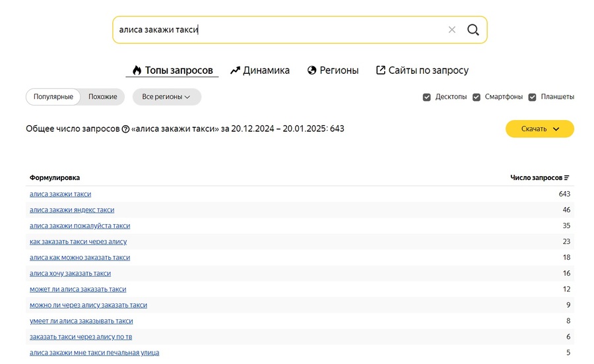
Task: Open the link умеет ли алиса заказывать такси
Action: click(81, 321)
